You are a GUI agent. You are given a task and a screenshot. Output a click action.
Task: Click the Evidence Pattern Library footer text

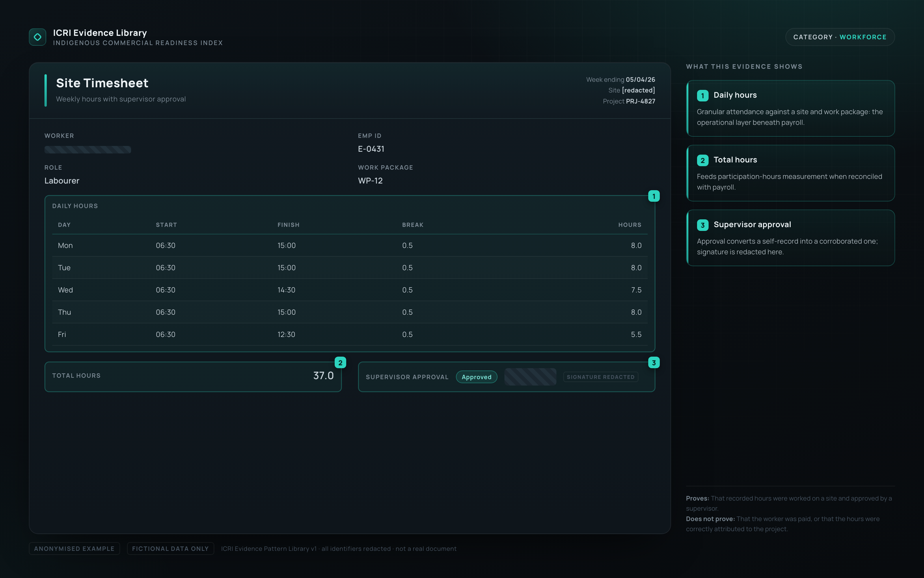click(339, 549)
